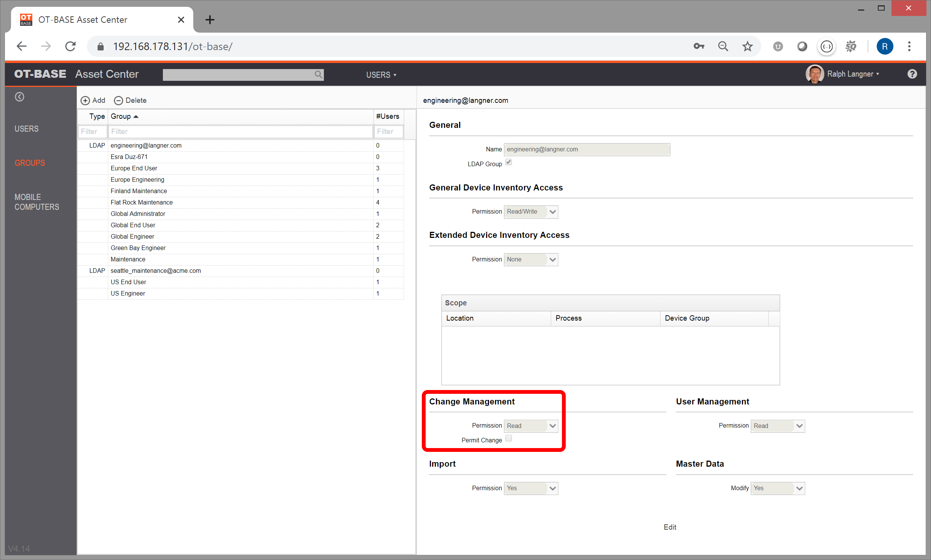Click the Ralph Langner user avatar
The image size is (931, 560).
[814, 74]
